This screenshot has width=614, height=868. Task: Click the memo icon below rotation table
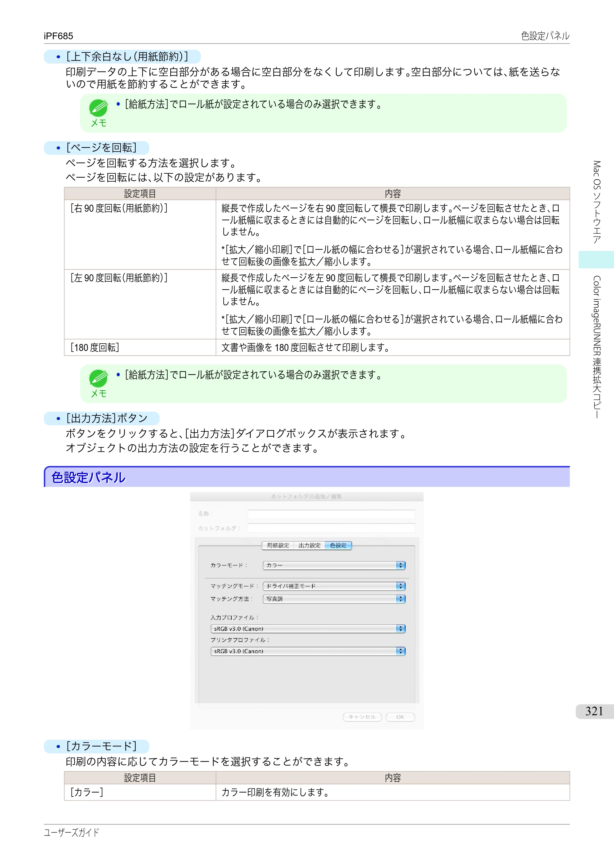point(98,378)
